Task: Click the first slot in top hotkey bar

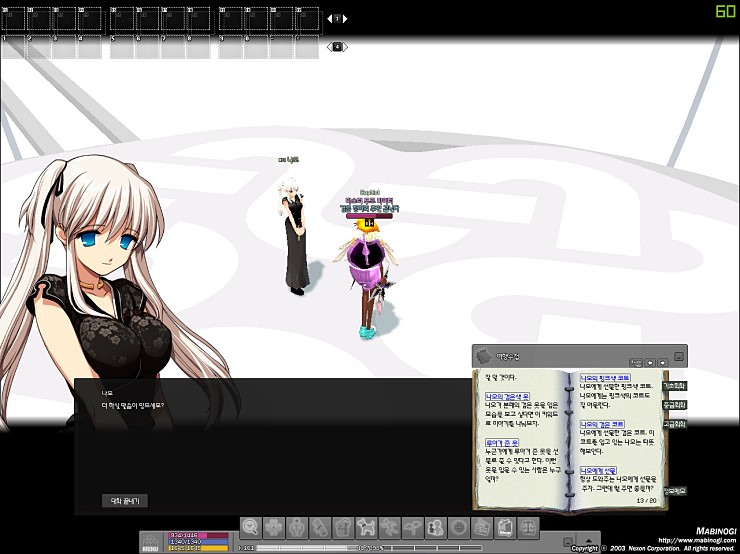Action: (13, 19)
